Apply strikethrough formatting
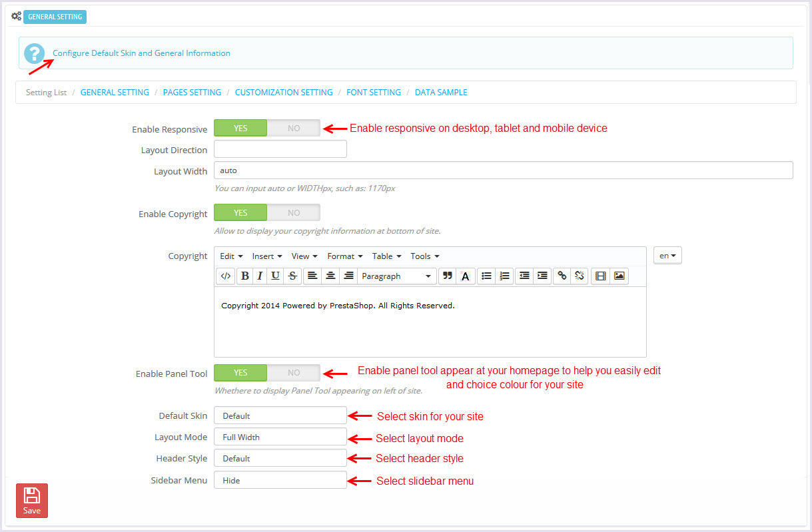The image size is (812, 532). pyautogui.click(x=292, y=276)
